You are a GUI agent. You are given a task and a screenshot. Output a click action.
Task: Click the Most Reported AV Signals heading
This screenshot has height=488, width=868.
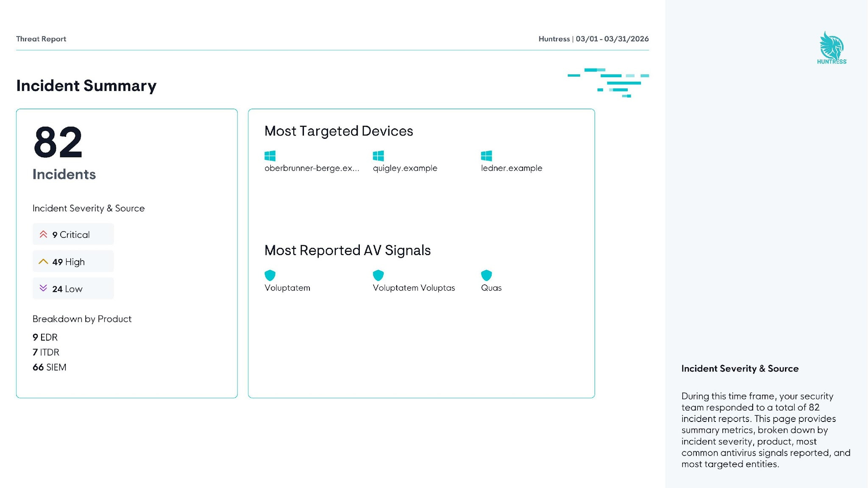348,250
